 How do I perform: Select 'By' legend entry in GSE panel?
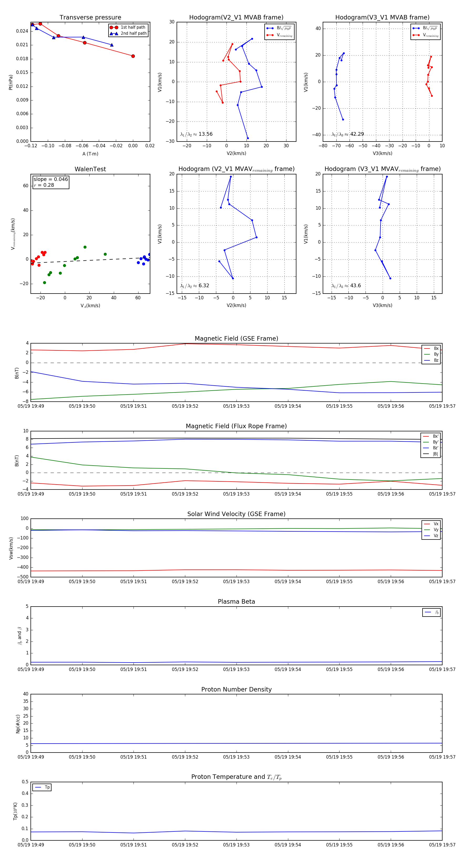click(x=431, y=354)
